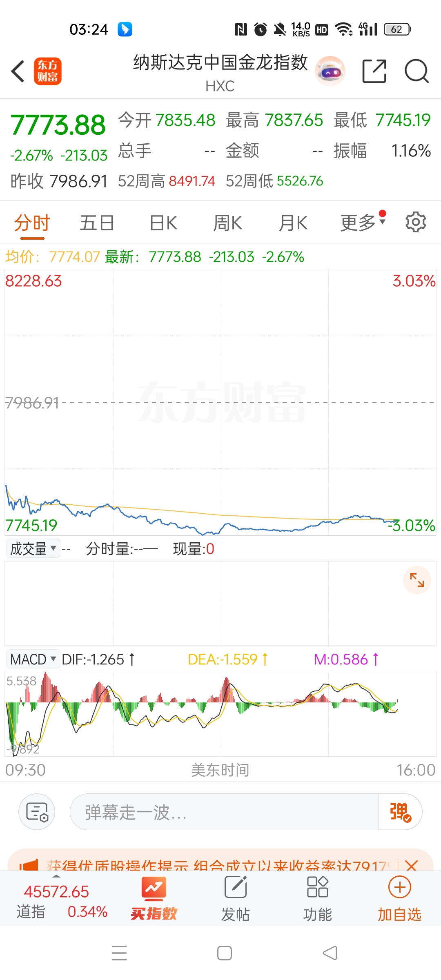Open the 东方财富 home logo
441x980 pixels.
[47, 71]
